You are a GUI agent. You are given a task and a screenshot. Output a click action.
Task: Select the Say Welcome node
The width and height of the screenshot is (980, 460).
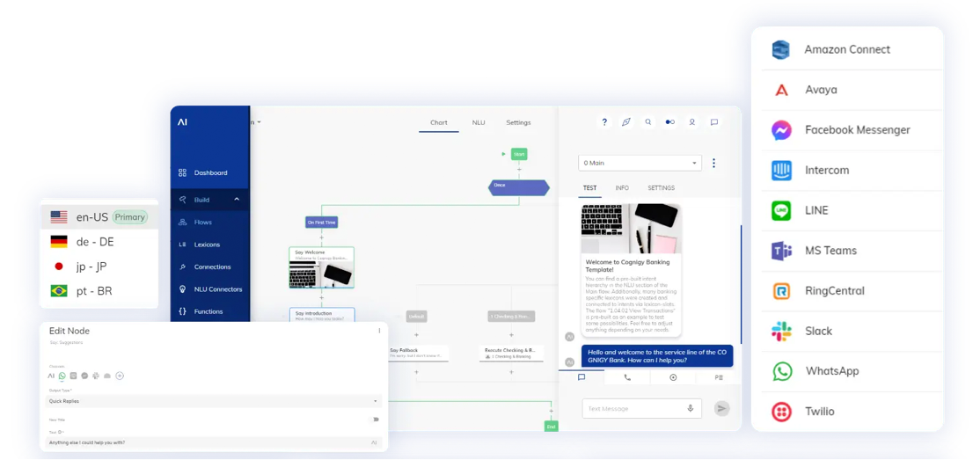pyautogui.click(x=321, y=267)
